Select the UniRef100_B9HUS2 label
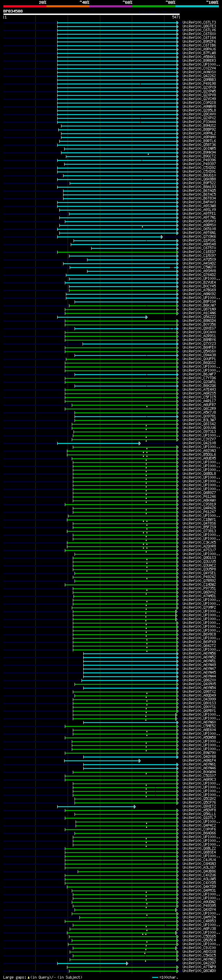The image size is (222, 980). coord(199,125)
